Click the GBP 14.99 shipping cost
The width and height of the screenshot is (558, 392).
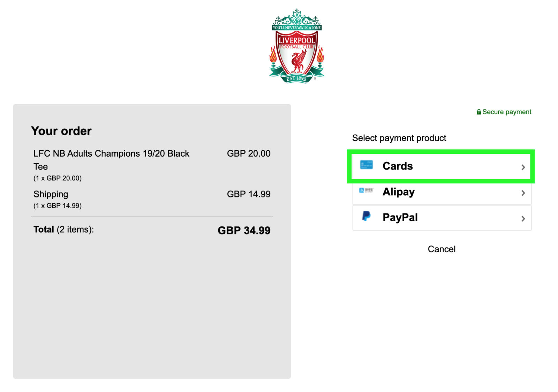click(249, 194)
